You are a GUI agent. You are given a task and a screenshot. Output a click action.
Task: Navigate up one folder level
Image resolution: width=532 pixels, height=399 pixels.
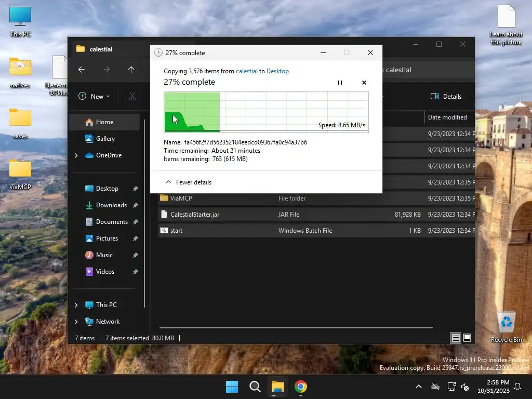131,70
